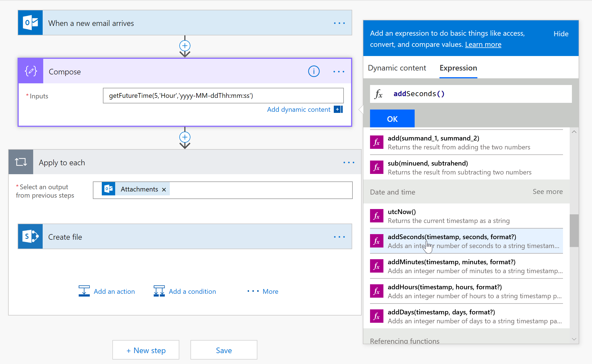
Task: Select the Apply to each loop icon
Action: (x=21, y=162)
